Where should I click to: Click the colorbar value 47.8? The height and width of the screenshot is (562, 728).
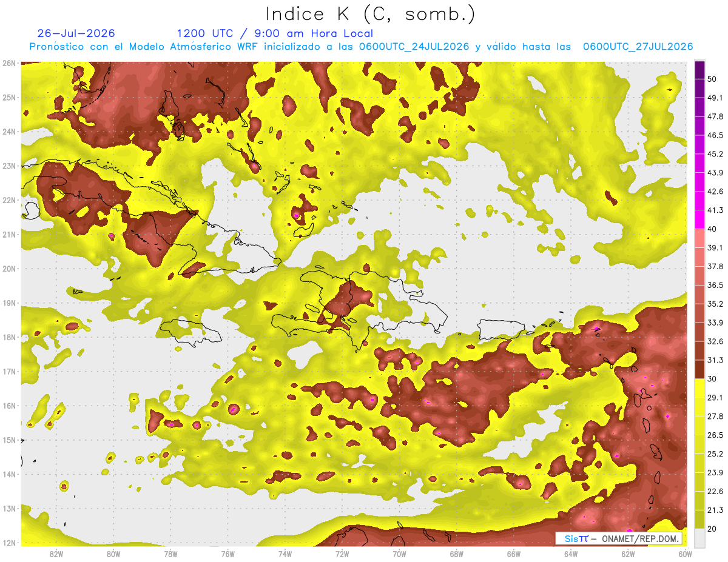coord(715,116)
